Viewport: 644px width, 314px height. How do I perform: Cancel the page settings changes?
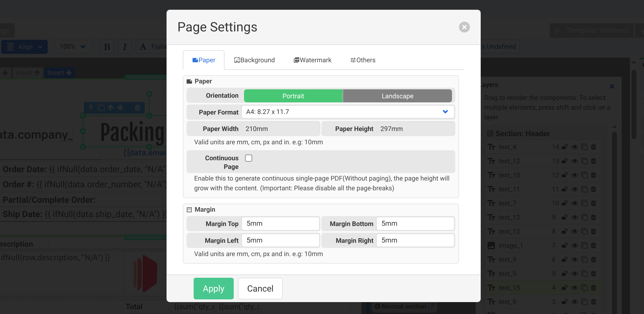[260, 289]
